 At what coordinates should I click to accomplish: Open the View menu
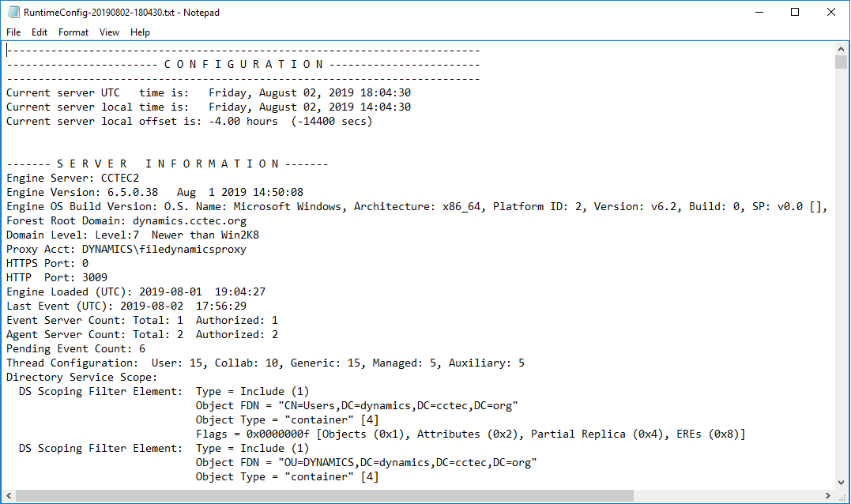click(x=110, y=32)
